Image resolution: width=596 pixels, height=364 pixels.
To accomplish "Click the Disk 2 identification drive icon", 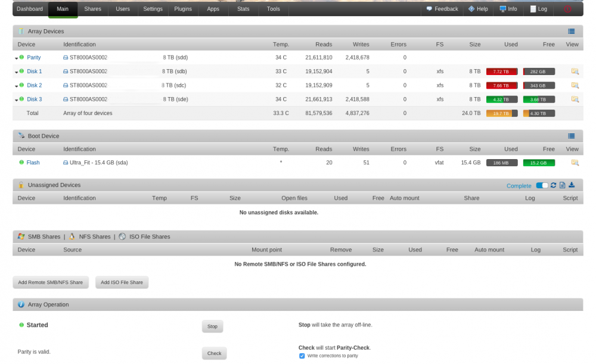I will [66, 86].
